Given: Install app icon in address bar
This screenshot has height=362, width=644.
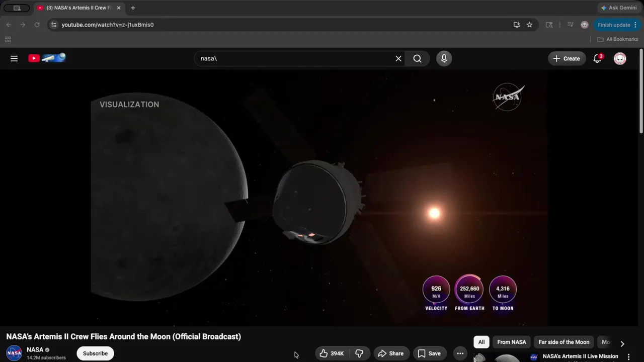Looking at the screenshot, I should tap(517, 25).
